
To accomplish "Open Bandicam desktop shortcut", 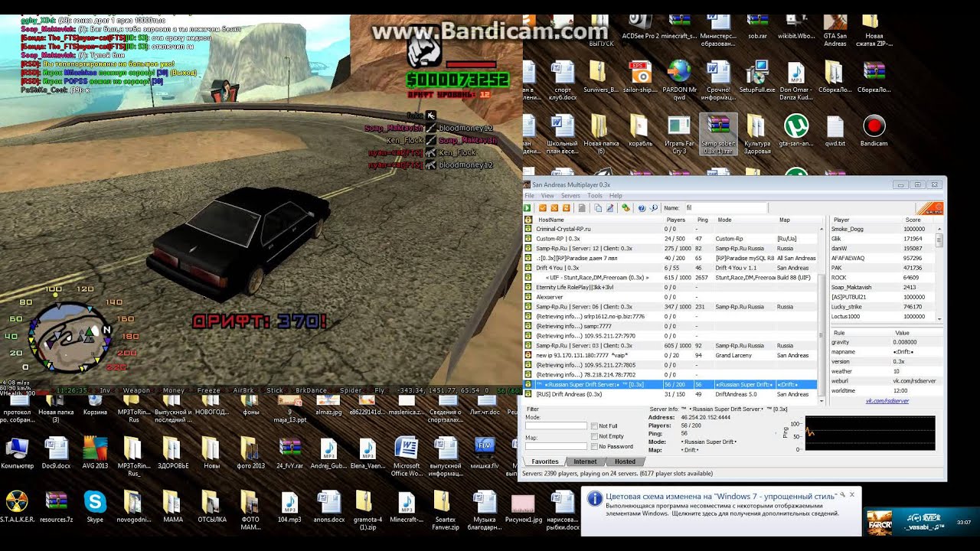I will (x=874, y=131).
